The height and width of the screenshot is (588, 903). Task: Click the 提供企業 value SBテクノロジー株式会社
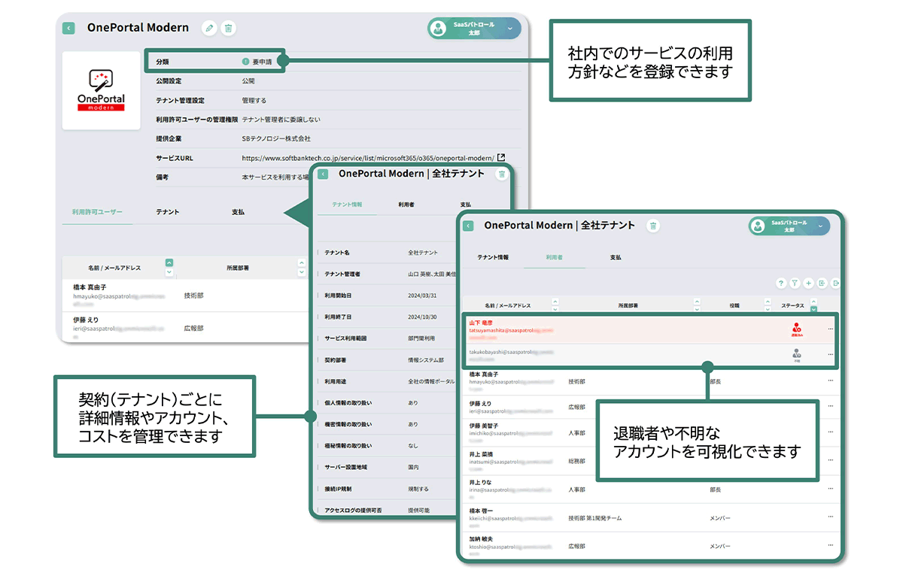pos(276,138)
